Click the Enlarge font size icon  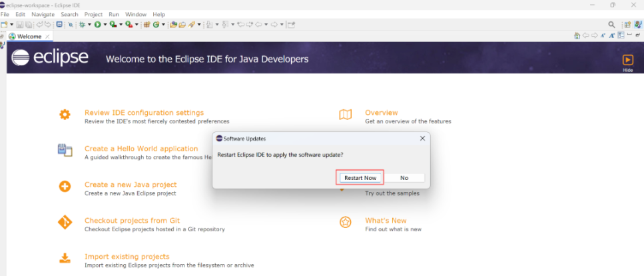612,35
